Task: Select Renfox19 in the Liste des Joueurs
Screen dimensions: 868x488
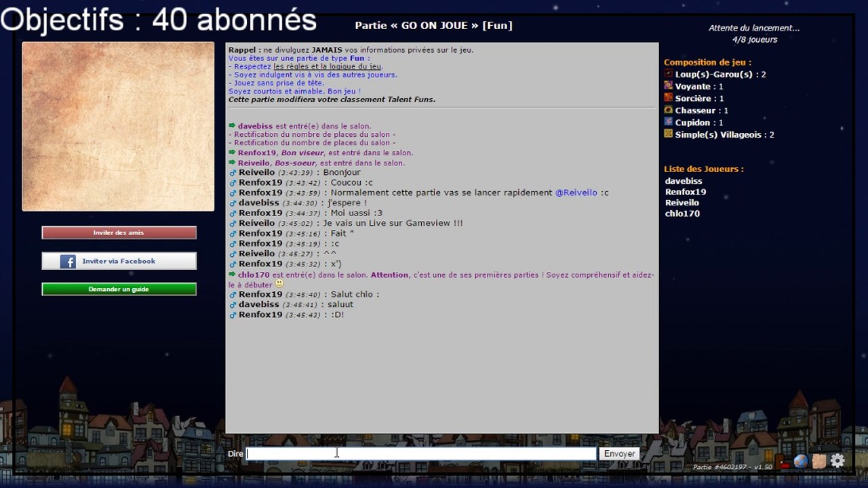Action: click(686, 192)
